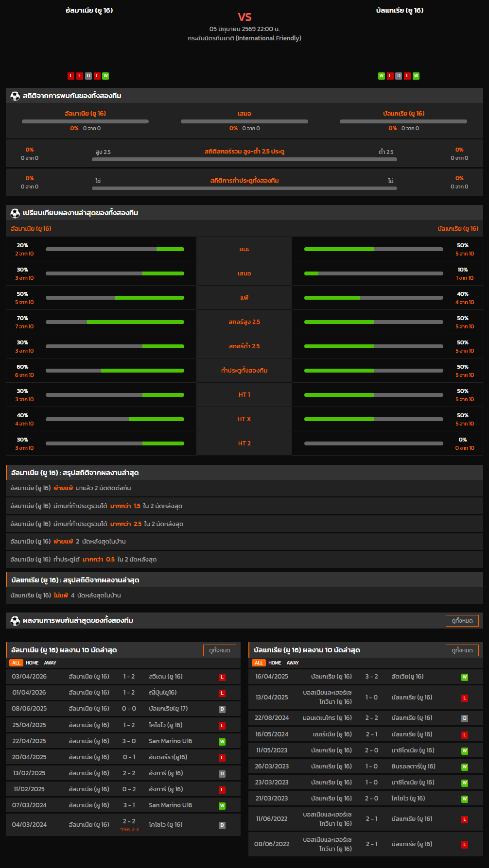
Task: Click the L badge on 03/04/2026 Armenia match
Action: (x=222, y=677)
